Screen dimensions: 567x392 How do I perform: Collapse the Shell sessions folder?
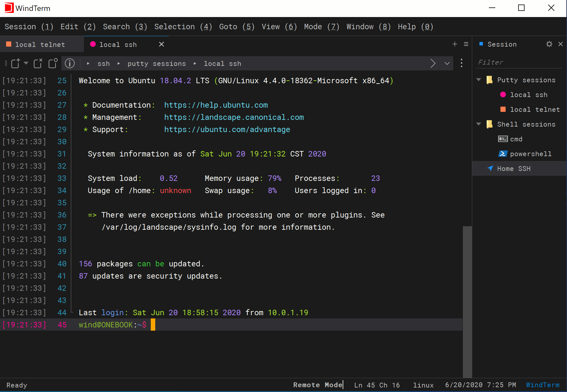pyautogui.click(x=479, y=124)
